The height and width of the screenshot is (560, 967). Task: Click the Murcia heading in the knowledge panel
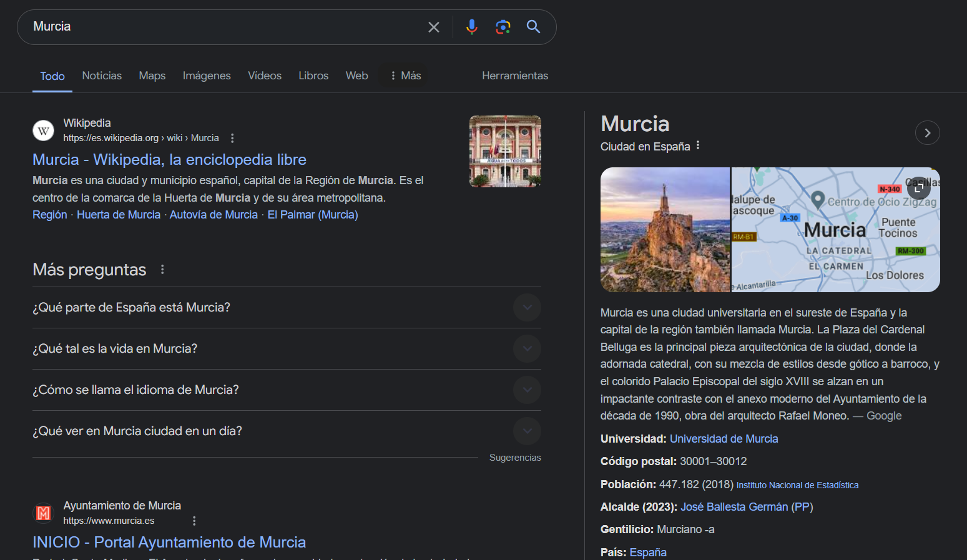[x=635, y=124]
